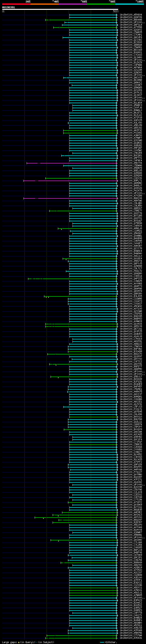The image size is (146, 644).
Task: Click the red ~20% identity legend segment
Action: coord(16,4)
